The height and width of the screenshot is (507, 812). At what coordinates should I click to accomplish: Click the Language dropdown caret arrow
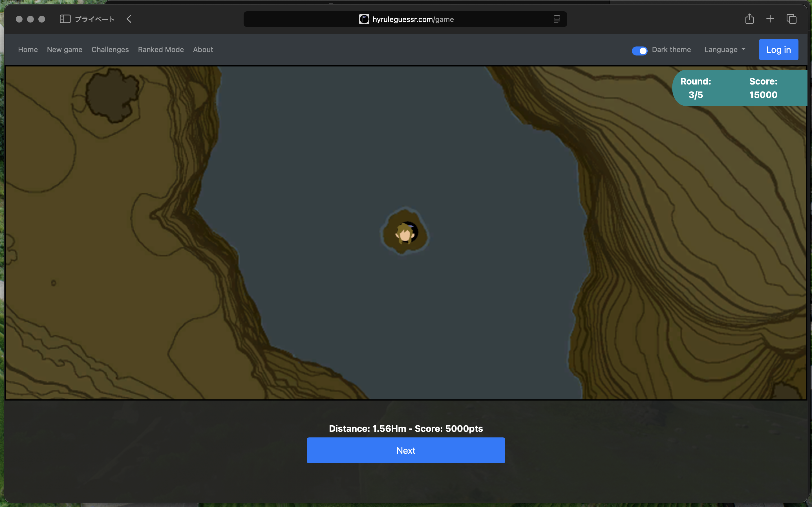[x=743, y=50]
